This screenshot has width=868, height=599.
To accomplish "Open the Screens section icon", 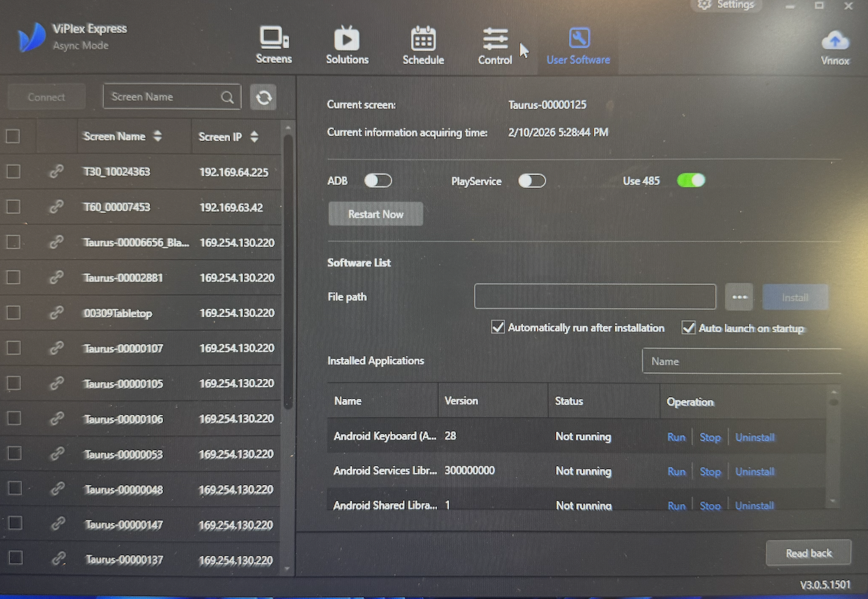I will pyautogui.click(x=273, y=38).
